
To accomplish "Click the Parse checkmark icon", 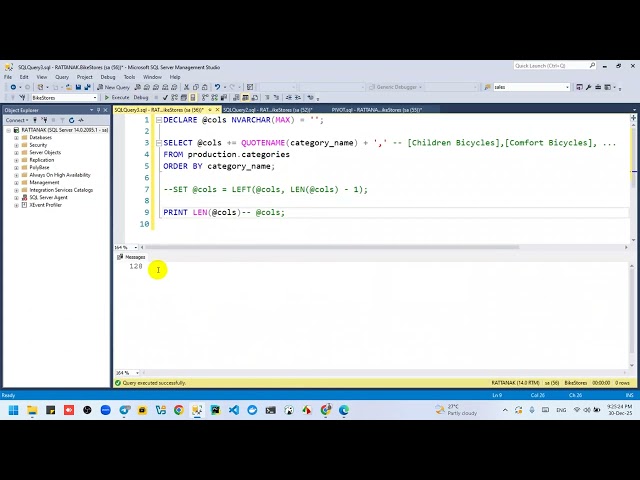I will [x=165, y=98].
